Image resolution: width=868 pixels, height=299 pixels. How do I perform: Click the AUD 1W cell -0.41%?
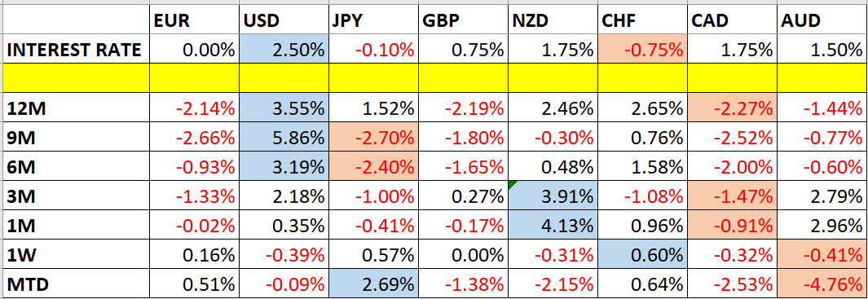tap(822, 255)
